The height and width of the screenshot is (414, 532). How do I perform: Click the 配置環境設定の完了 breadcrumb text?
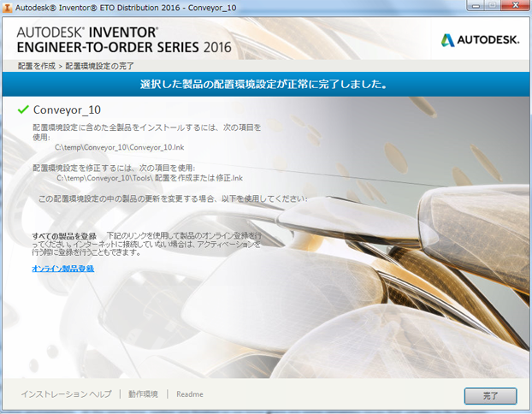pos(100,66)
